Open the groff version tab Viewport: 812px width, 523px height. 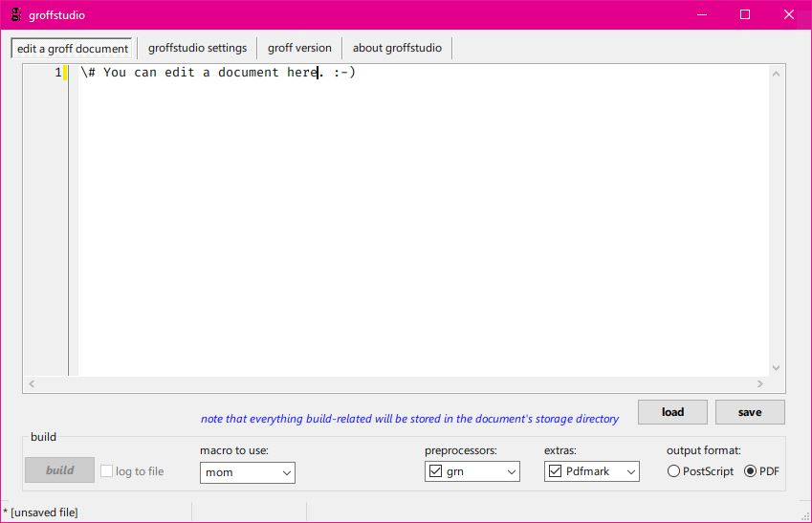pyautogui.click(x=299, y=48)
